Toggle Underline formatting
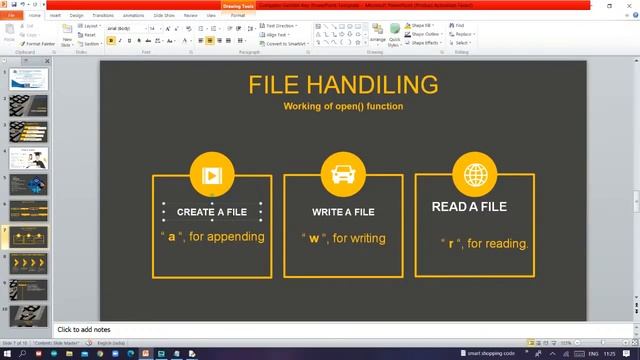This screenshot has width=640, height=360. click(x=129, y=41)
